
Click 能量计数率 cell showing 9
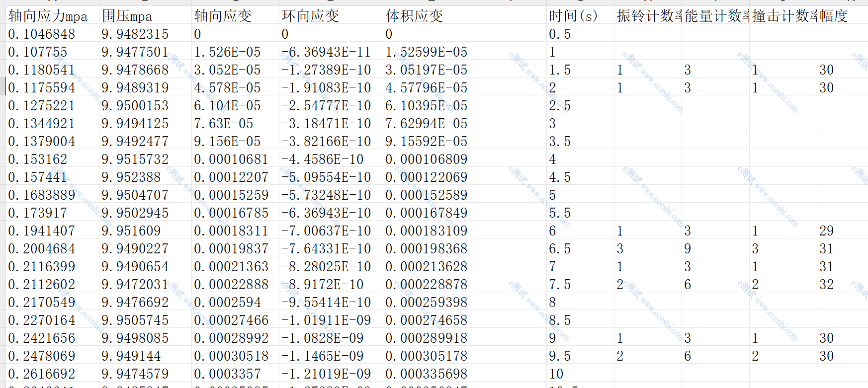[715, 248]
